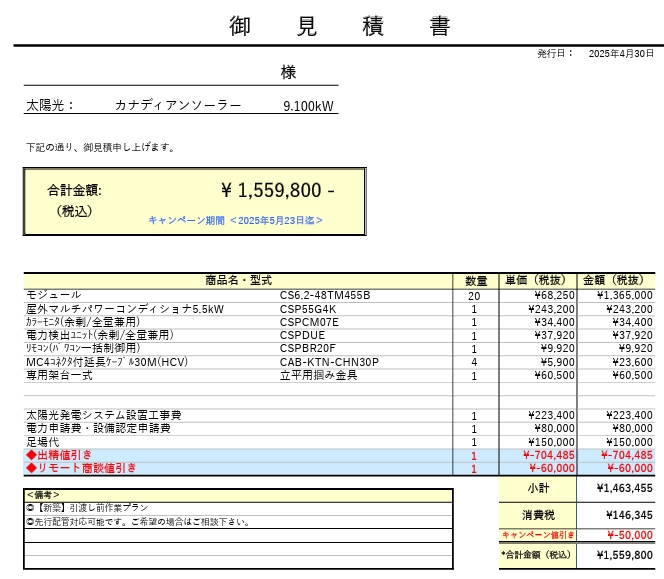Click 屋外マルチパワーコンディショナ5.5kW row name

[125, 309]
